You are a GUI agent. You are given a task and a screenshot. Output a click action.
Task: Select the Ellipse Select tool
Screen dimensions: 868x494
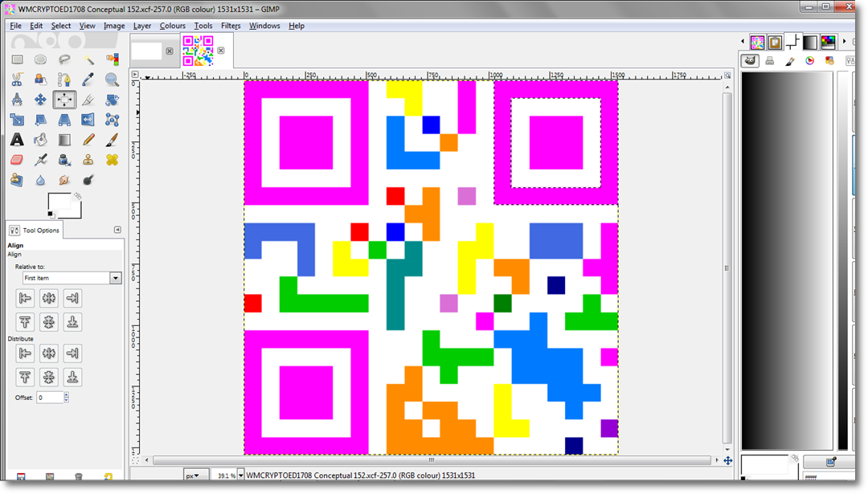[40, 59]
